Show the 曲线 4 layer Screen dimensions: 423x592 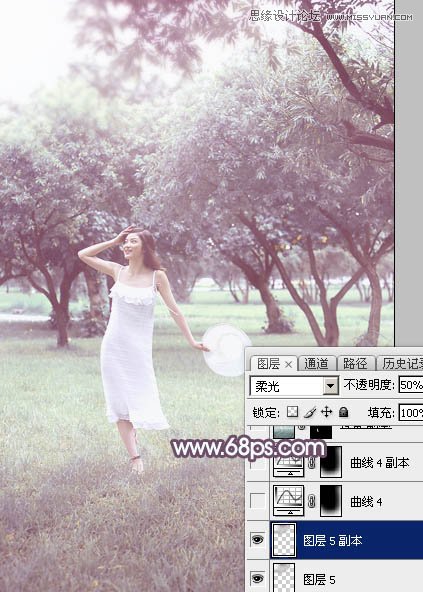tap(257, 501)
